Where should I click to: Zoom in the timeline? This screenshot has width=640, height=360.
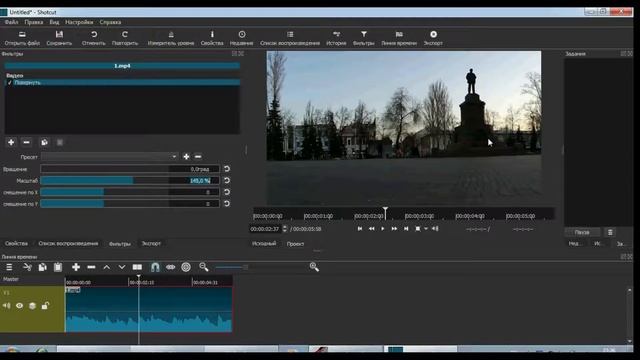(314, 267)
